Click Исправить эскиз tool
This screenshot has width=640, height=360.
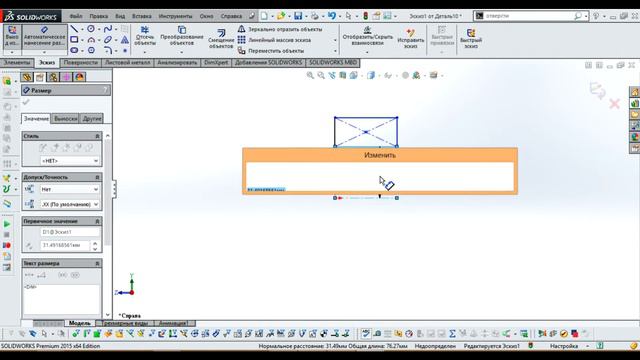point(411,38)
